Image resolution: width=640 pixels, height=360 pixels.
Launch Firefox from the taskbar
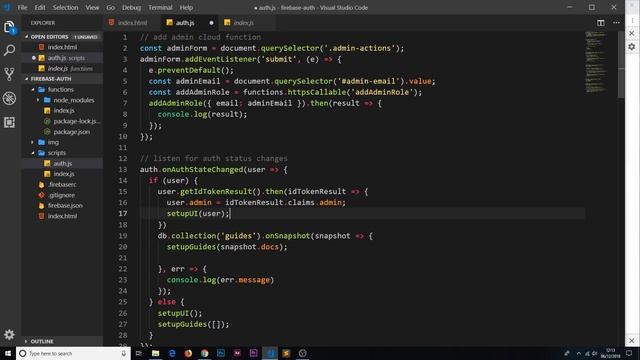point(188,353)
